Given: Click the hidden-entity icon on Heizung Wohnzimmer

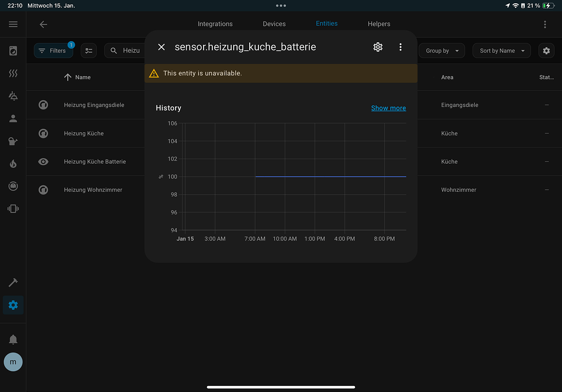Looking at the screenshot, I should (43, 190).
